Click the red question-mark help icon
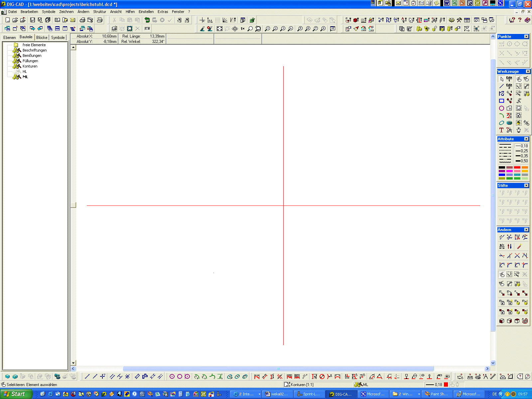Screen dimensions: 532x399 520,20
